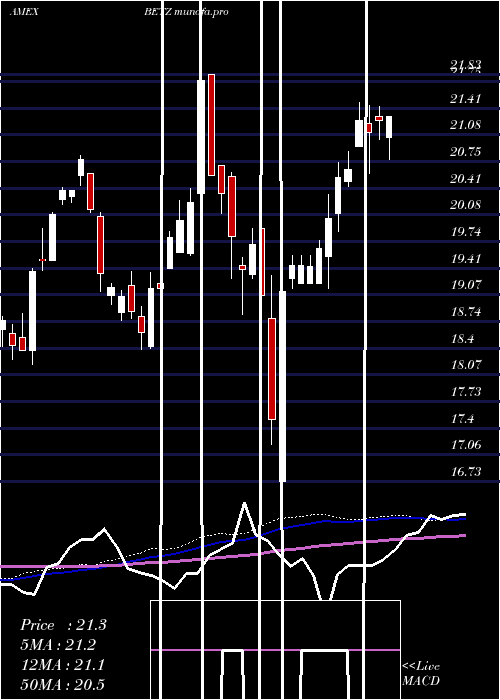
Task: Click the 17.4 price axis label
Action: (x=462, y=418)
